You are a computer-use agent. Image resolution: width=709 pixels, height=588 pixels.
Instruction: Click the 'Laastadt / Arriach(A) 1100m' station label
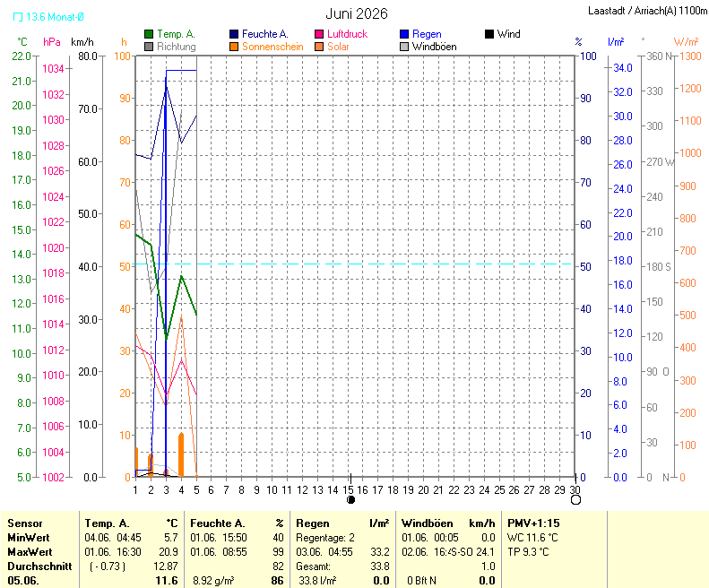[647, 11]
